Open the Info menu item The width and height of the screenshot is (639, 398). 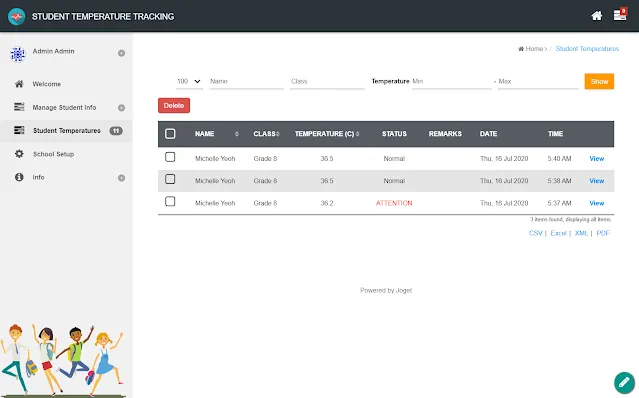click(x=38, y=177)
